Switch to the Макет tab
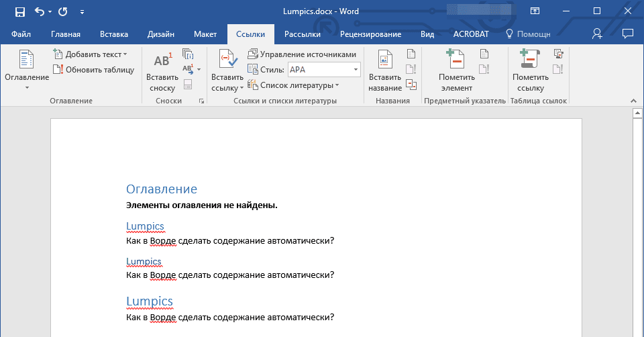This screenshot has width=644, height=337. 205,34
